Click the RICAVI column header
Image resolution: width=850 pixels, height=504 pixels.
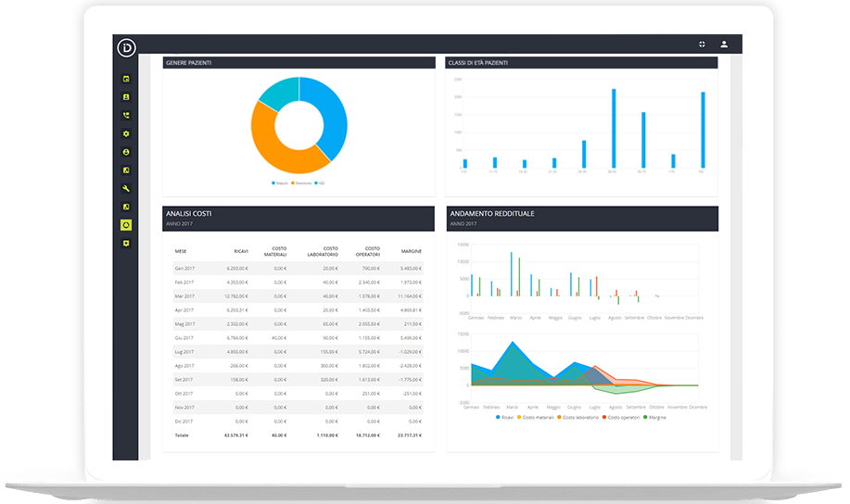tap(239, 250)
